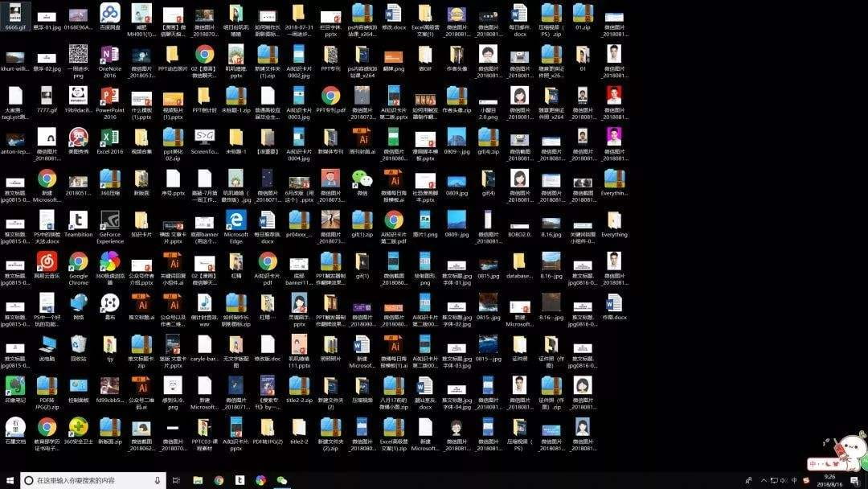Screen dimensions: 868x489
Task: Open WeChat from the taskbar
Action: 281,480
